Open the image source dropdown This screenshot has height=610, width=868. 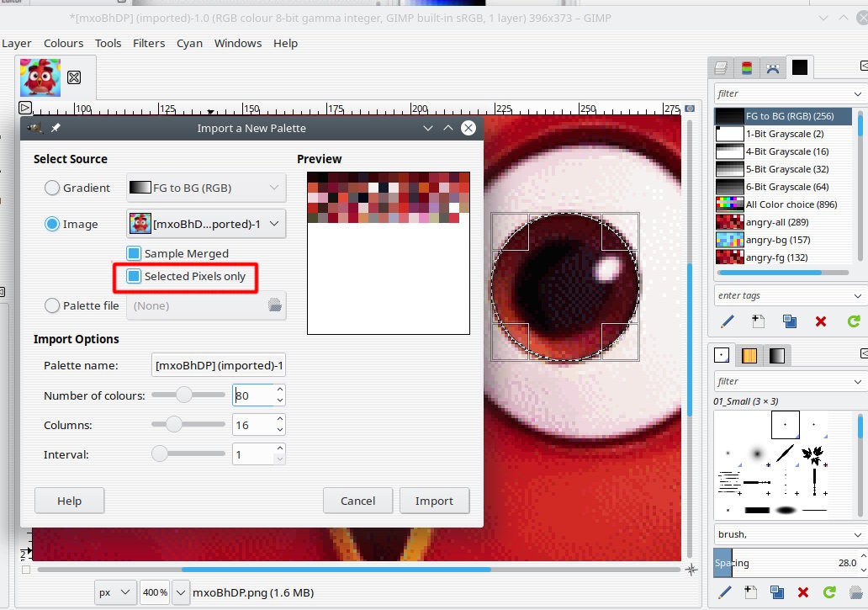click(206, 224)
